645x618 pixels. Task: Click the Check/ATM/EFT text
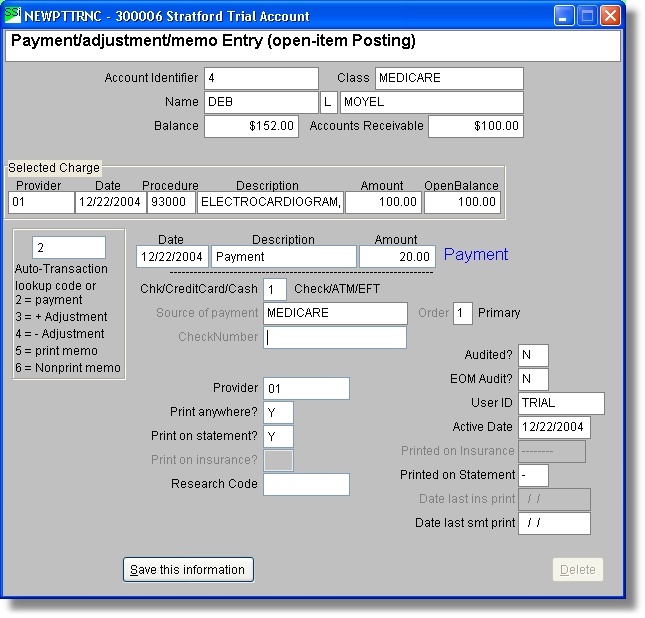[x=337, y=289]
